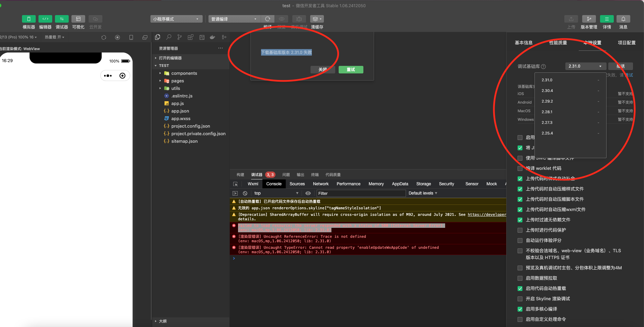Screen dimensions: 644x327
Task: Uncheck 上传代码时自动压缩样式文件
Action: [520, 189]
